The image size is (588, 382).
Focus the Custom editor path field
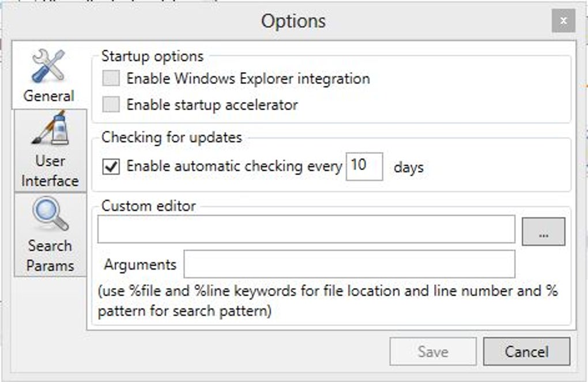point(306,229)
